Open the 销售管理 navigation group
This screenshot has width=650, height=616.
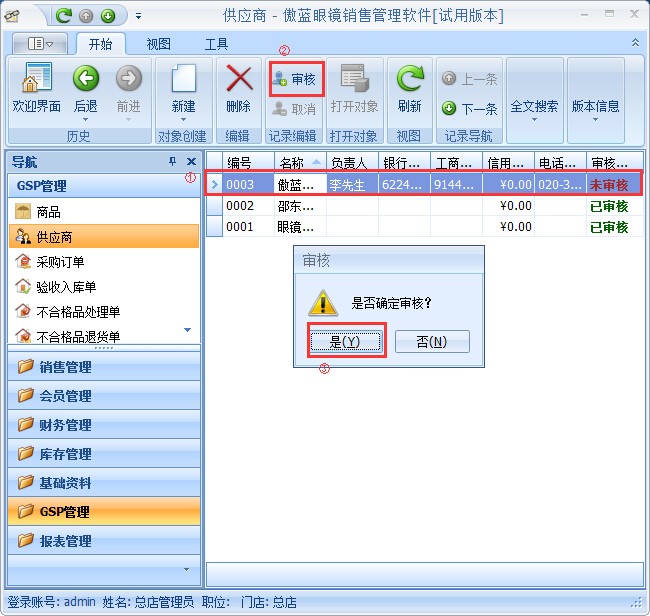click(65, 367)
